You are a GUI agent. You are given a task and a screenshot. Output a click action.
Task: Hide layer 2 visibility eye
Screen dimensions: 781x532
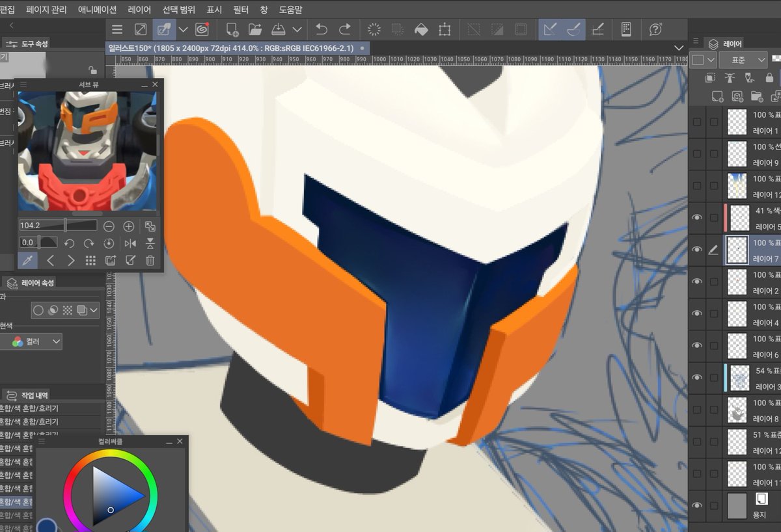click(697, 282)
